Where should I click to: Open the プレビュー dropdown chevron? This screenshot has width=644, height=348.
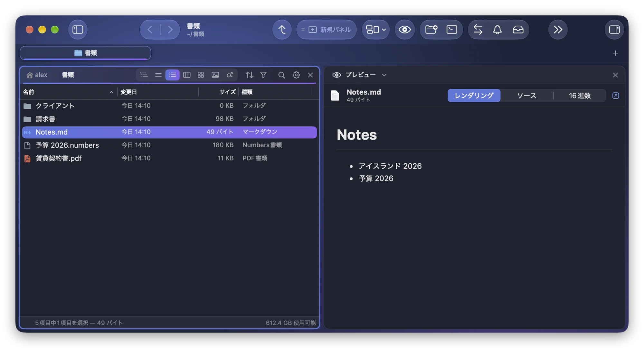pyautogui.click(x=384, y=75)
